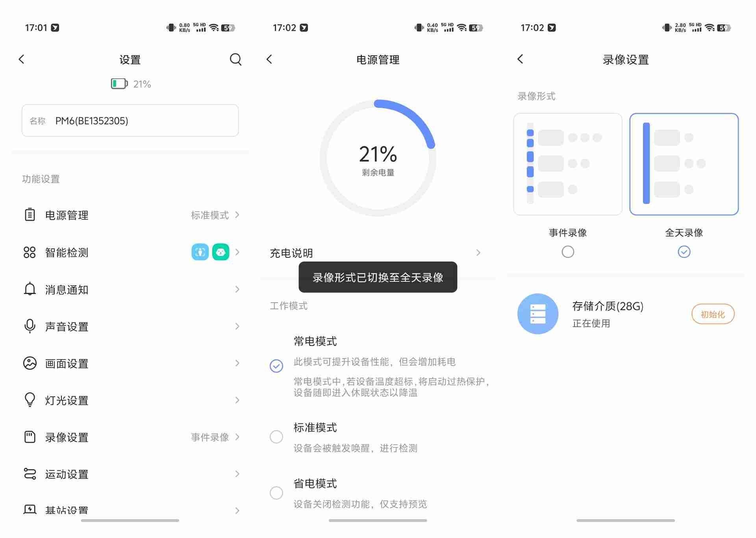This screenshot has width=756, height=538.
Task: Select the 录像设置 memory card icon
Action: pos(29,437)
